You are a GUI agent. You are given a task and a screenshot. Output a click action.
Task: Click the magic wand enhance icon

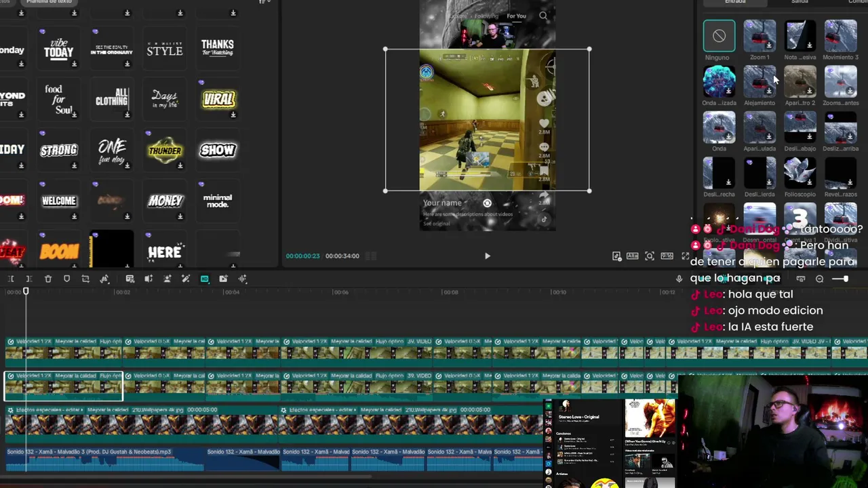pos(186,279)
